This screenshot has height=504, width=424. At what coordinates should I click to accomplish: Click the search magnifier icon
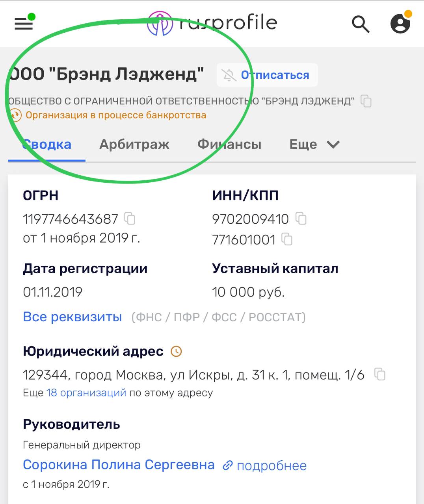pyautogui.click(x=360, y=24)
